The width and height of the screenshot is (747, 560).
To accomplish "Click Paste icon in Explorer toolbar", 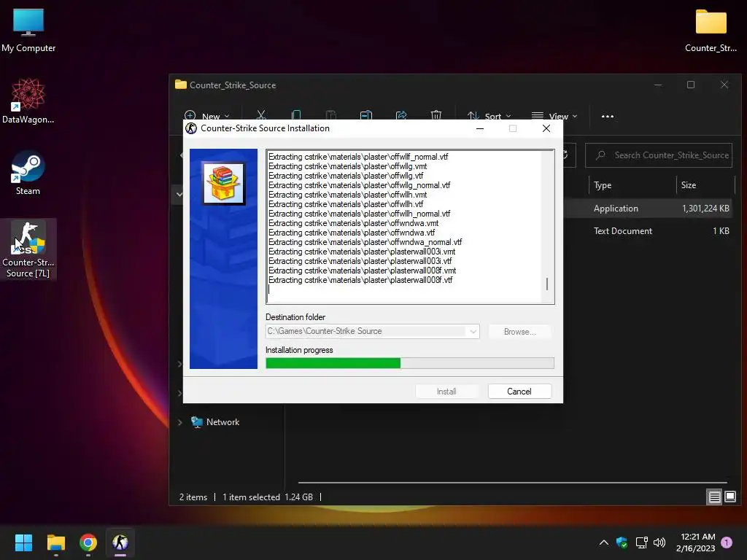I will (x=331, y=116).
